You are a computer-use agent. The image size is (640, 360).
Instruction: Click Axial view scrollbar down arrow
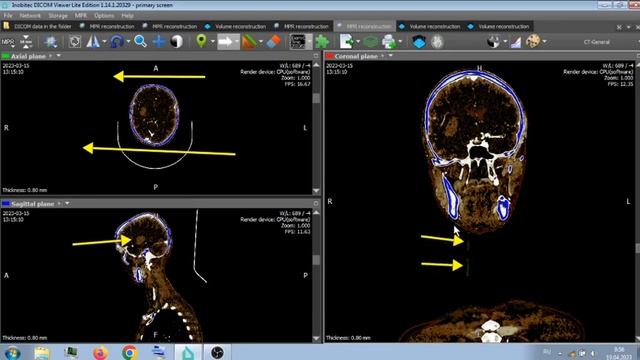[x=316, y=191]
